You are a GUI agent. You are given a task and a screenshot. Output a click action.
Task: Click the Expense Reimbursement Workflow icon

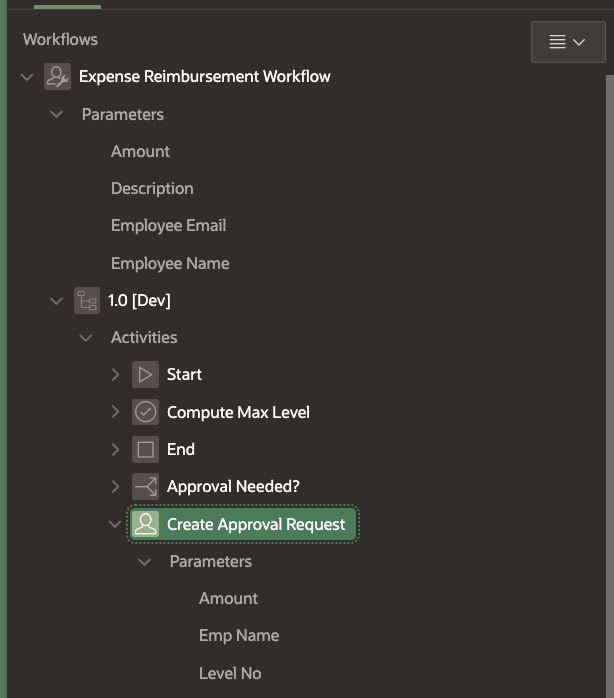pos(58,77)
